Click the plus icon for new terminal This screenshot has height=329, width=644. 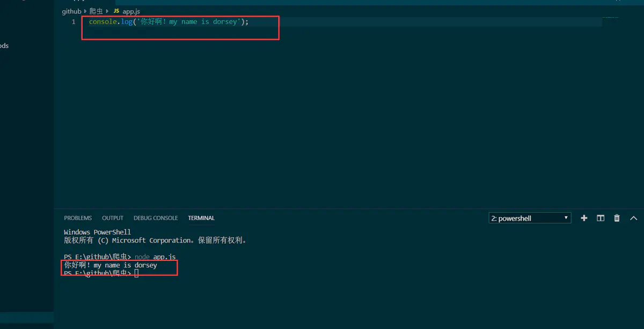(x=584, y=218)
